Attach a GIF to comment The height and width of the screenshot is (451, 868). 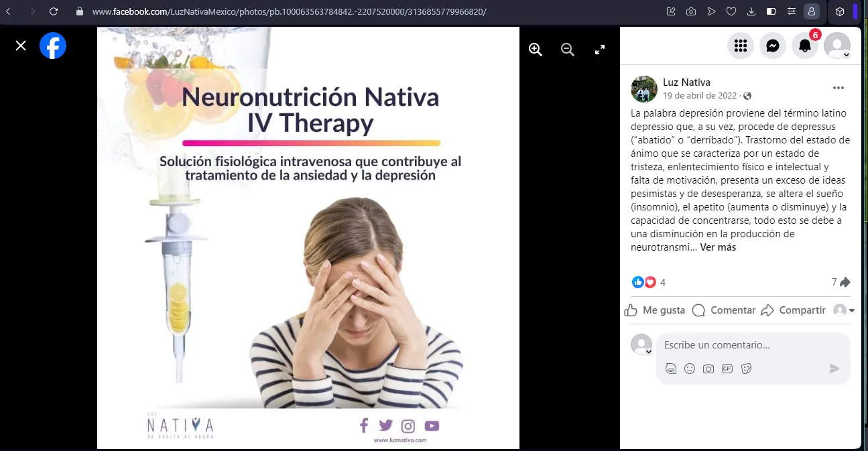(x=727, y=369)
